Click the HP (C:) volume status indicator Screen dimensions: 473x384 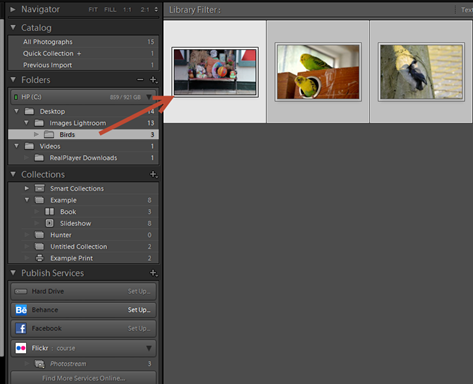[16, 97]
